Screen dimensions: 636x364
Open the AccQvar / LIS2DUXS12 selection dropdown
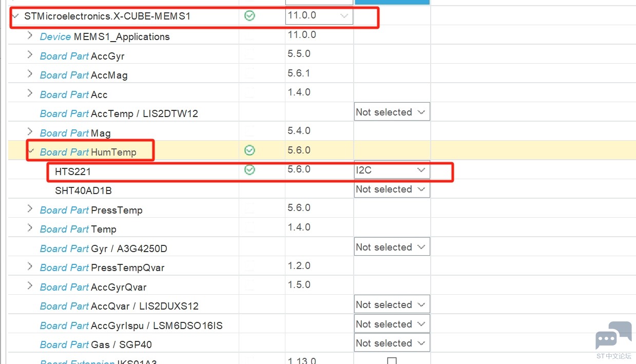click(x=392, y=304)
